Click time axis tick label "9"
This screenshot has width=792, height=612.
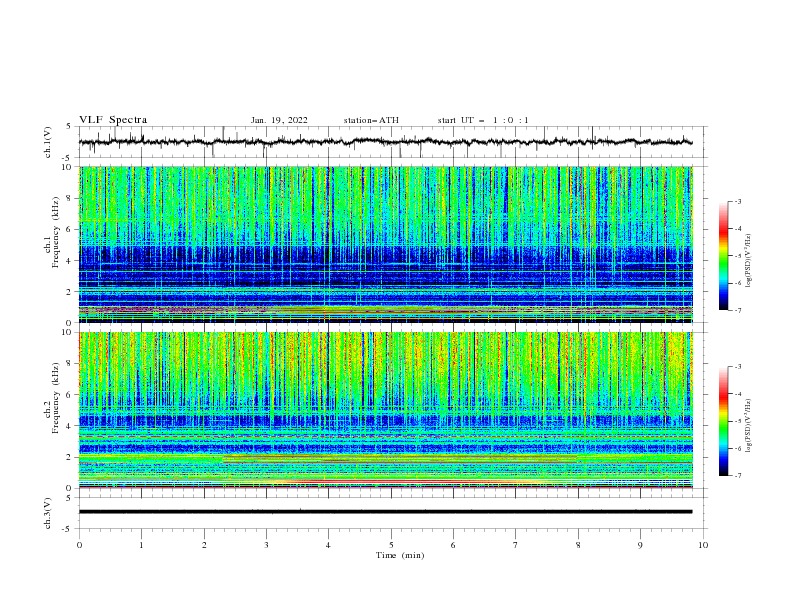point(640,545)
